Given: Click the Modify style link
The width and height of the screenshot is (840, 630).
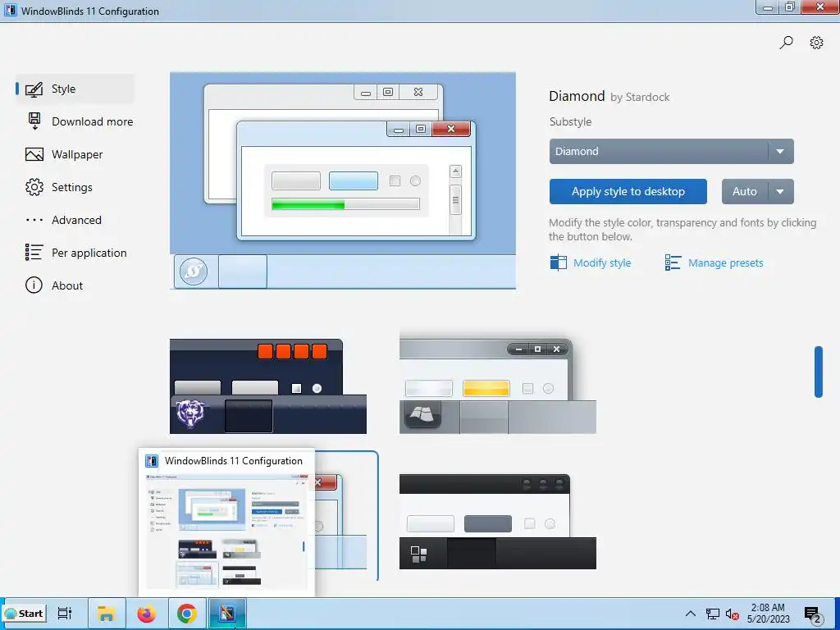Looking at the screenshot, I should [601, 262].
